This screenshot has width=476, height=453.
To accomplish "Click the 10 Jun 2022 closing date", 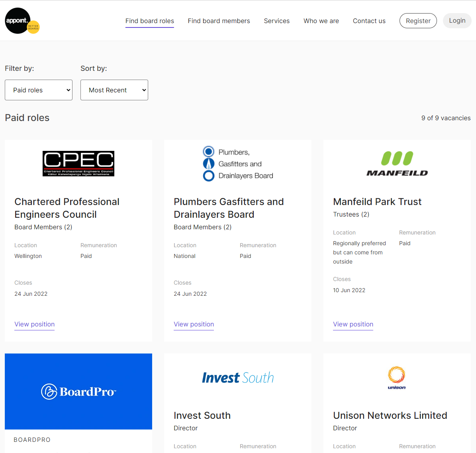I will [349, 290].
